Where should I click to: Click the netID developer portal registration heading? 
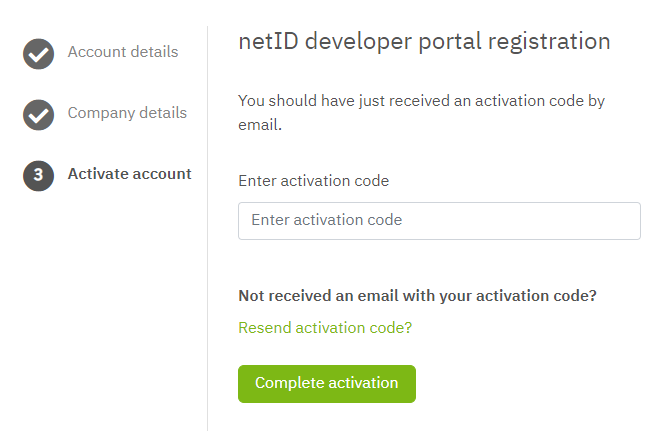tap(424, 42)
